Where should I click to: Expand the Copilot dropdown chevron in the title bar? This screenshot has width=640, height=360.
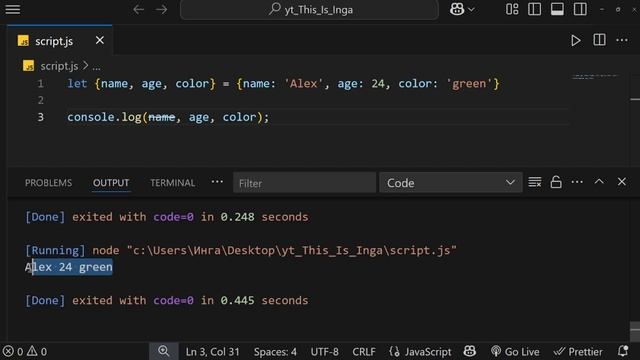click(x=471, y=9)
